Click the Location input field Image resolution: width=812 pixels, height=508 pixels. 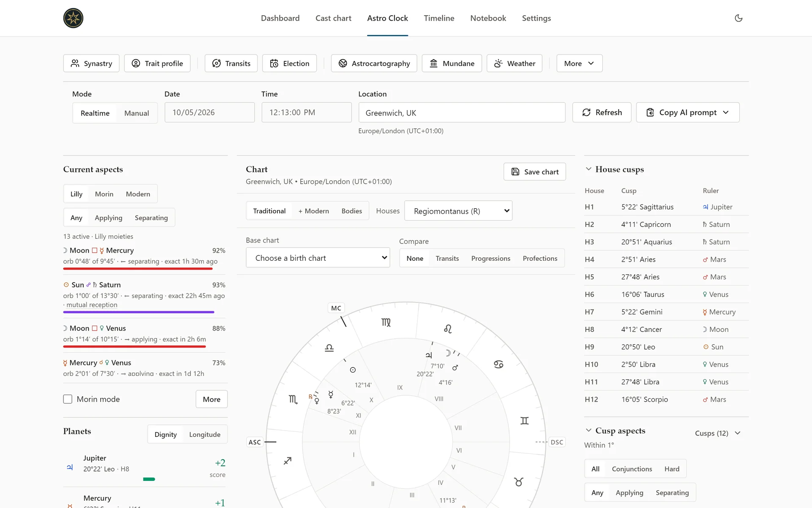pyautogui.click(x=462, y=113)
